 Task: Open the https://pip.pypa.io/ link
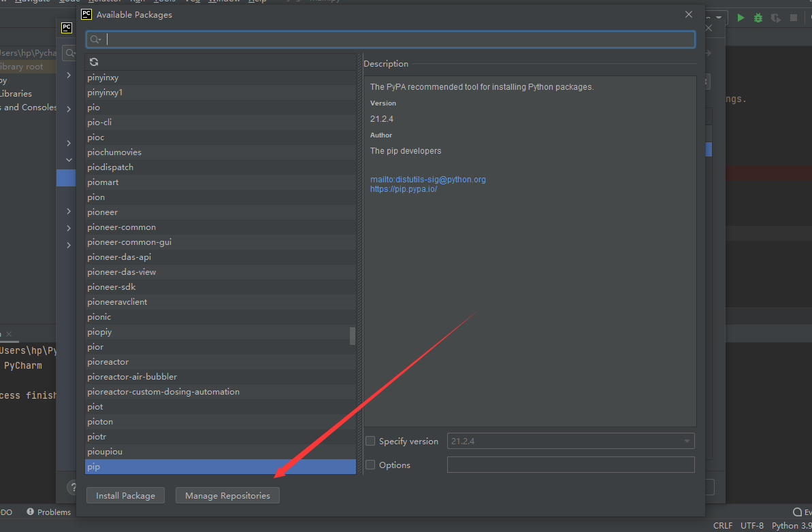404,189
